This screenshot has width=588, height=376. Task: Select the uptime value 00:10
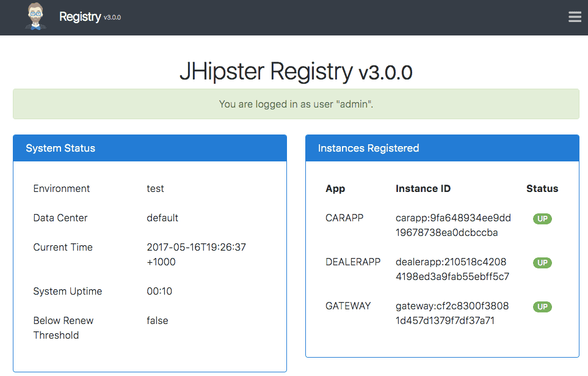tap(159, 291)
